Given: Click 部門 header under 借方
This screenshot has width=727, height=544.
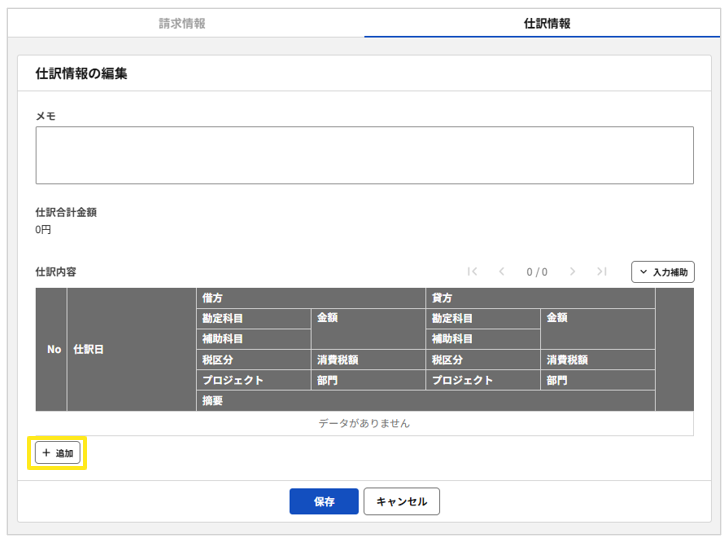Looking at the screenshot, I should click(368, 380).
